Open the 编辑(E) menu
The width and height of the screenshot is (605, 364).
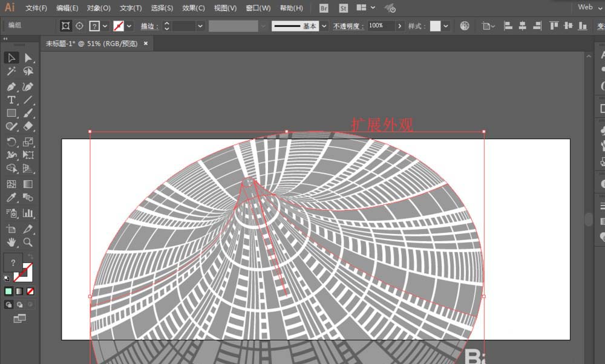tap(67, 8)
